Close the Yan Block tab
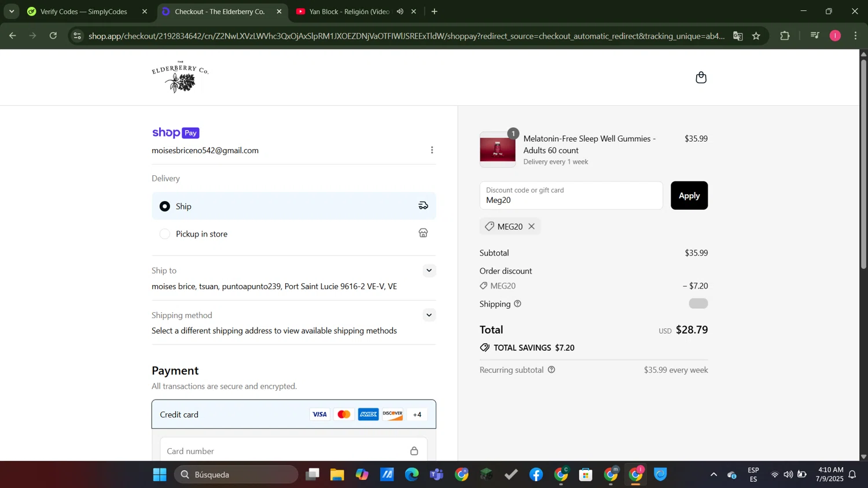This screenshot has width=868, height=488. (414, 12)
